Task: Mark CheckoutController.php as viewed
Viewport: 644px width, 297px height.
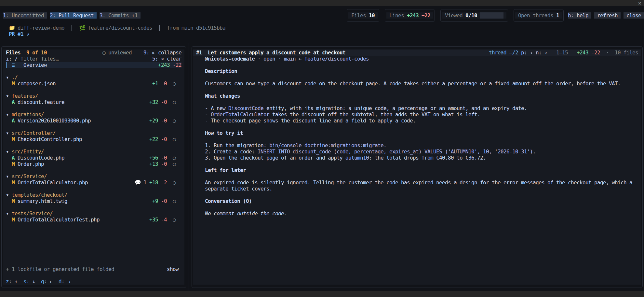Action: click(174, 140)
